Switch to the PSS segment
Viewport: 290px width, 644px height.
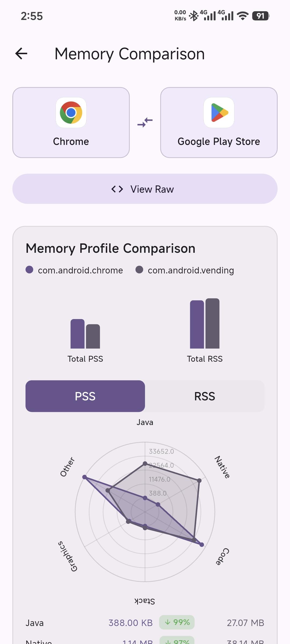point(85,396)
